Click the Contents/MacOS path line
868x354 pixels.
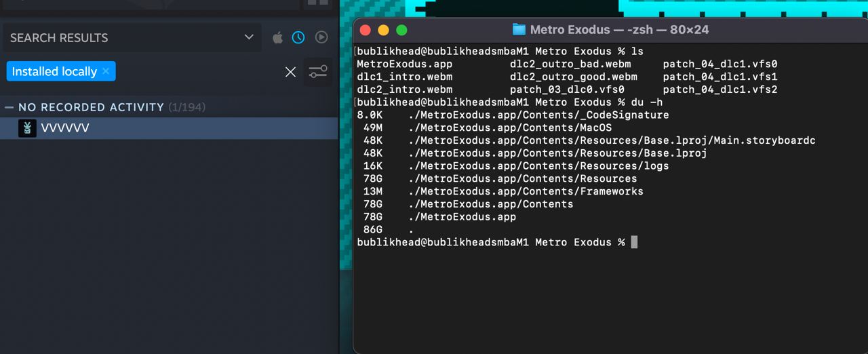pyautogui.click(x=510, y=127)
